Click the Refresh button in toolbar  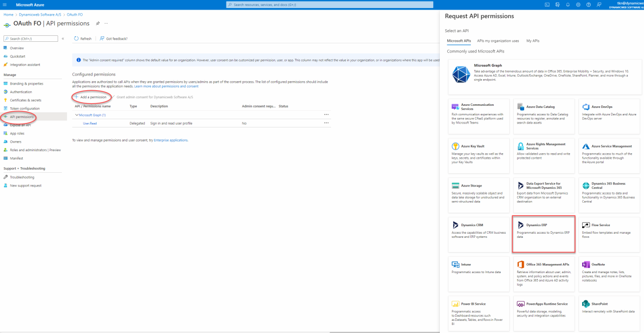(83, 39)
